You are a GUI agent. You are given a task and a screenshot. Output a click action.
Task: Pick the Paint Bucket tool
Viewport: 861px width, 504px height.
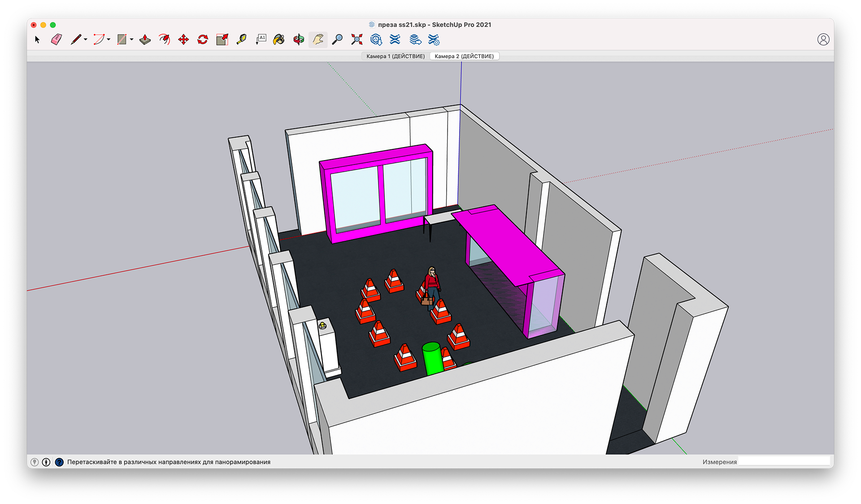coord(279,40)
